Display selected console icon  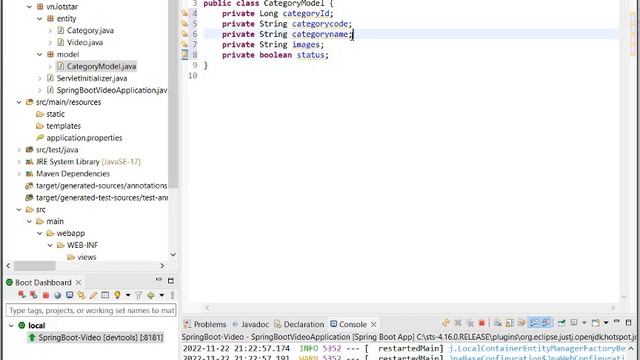click(x=573, y=322)
